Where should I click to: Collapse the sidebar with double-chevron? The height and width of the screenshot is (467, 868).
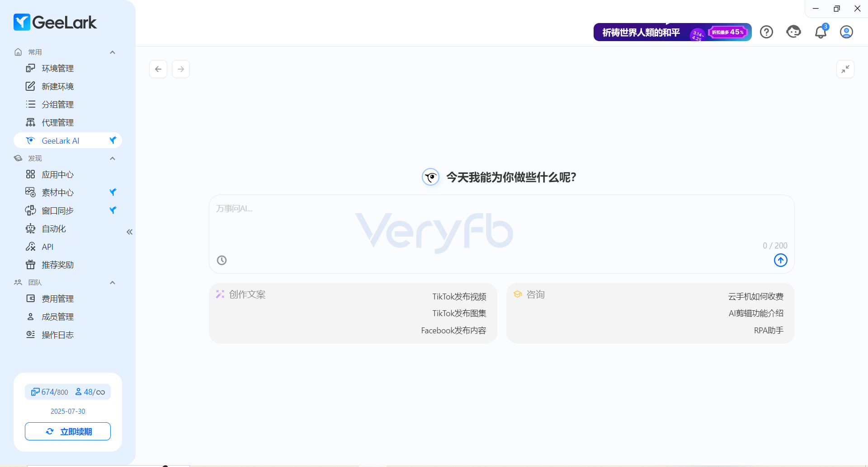coord(130,232)
